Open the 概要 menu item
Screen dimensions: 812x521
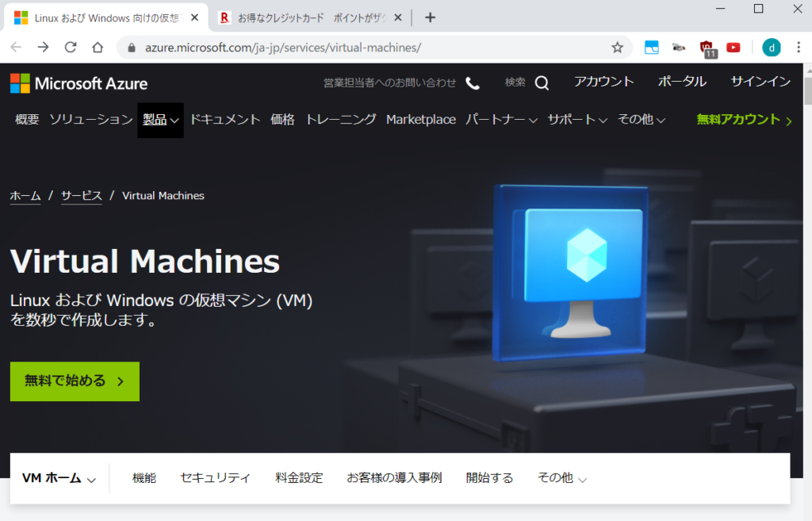[x=27, y=120]
